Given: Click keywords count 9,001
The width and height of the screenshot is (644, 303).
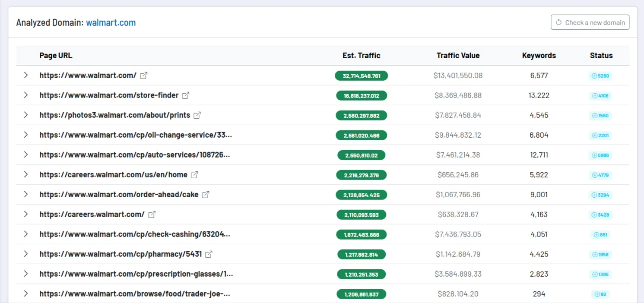Looking at the screenshot, I should 539,195.
